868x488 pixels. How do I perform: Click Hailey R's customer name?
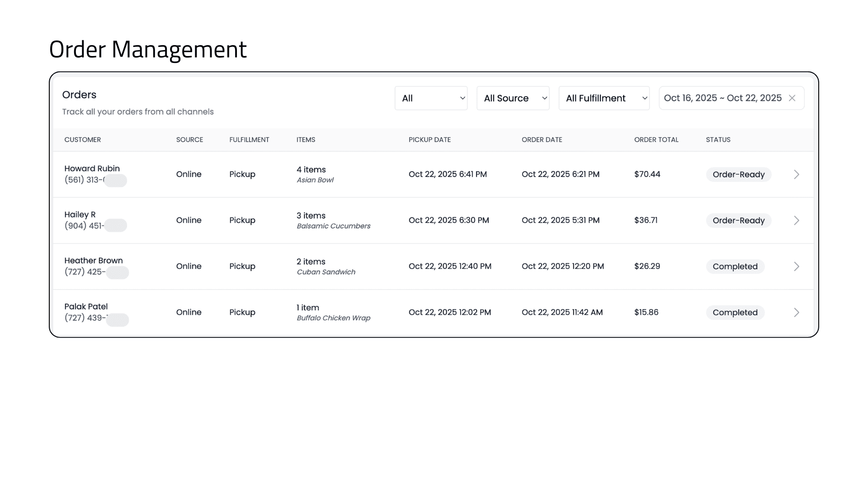(x=80, y=215)
